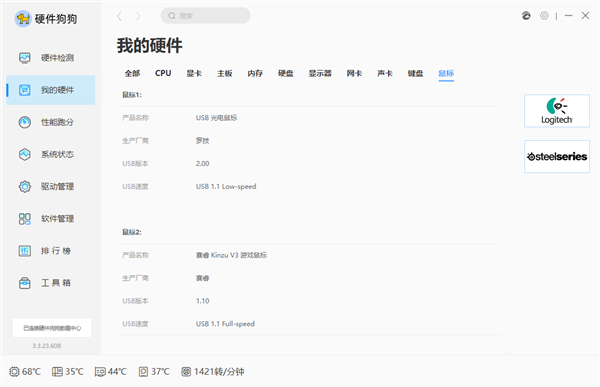This screenshot has height=387, width=600.
Task: Click the search magnifier icon
Action: [x=172, y=16]
